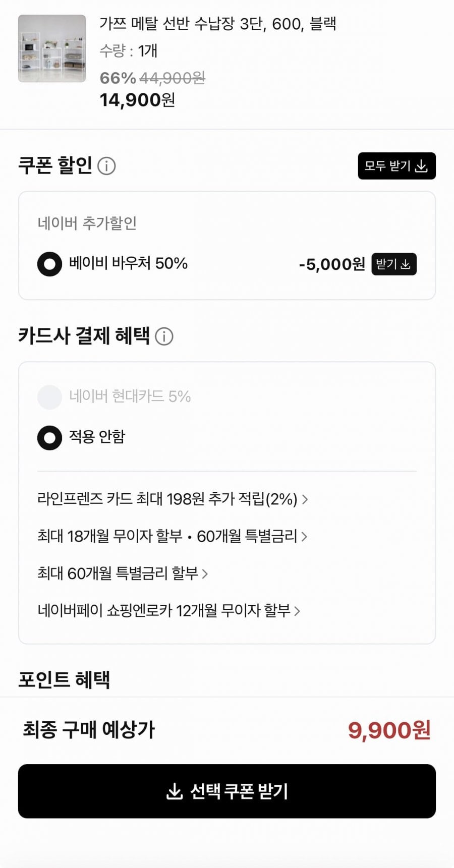Select 베이비 바우처 50% coupon radio
This screenshot has width=454, height=868.
[49, 264]
